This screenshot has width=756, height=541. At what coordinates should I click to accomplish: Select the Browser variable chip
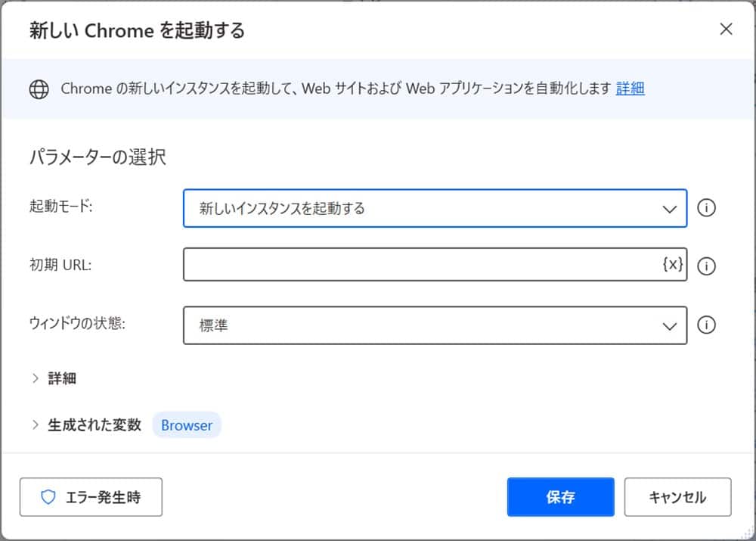tap(187, 425)
